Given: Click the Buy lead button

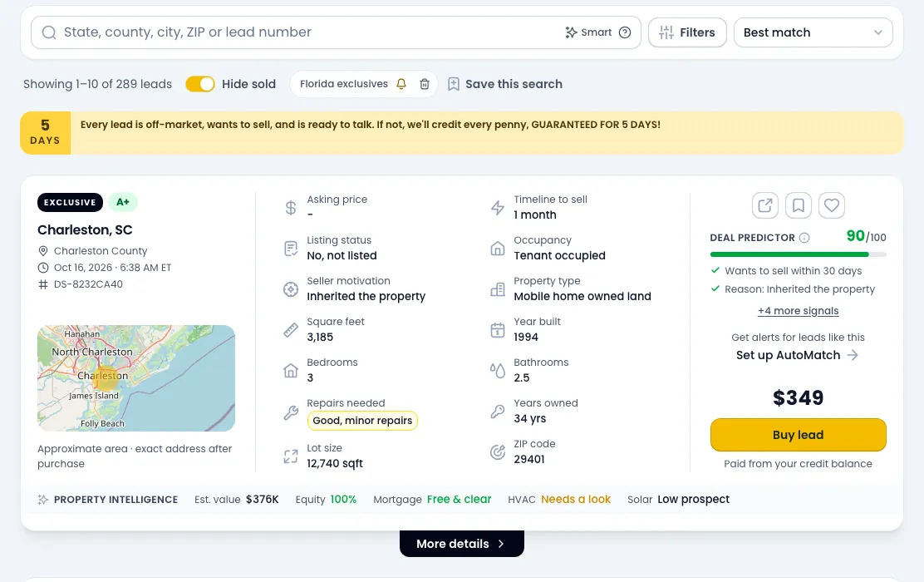Looking at the screenshot, I should pos(798,435).
